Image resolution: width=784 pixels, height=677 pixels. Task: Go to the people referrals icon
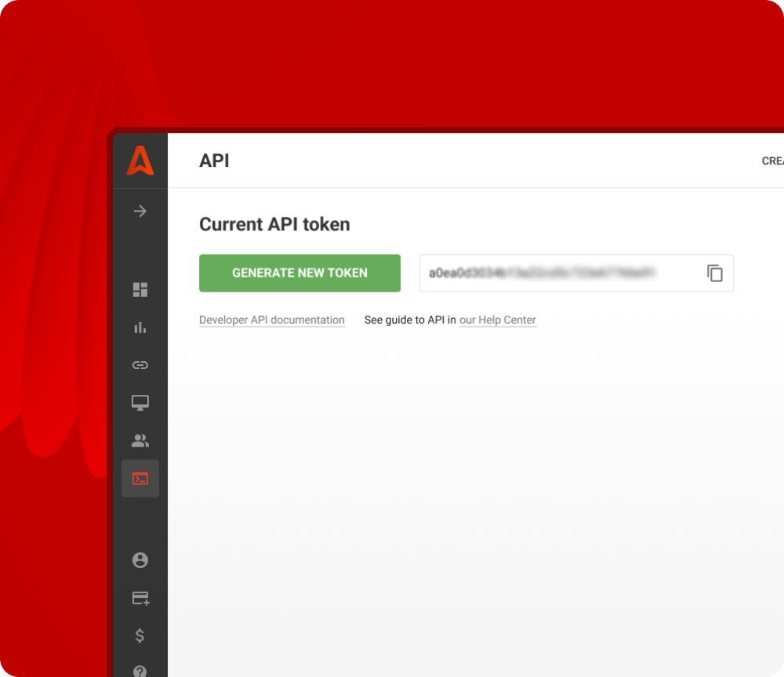coord(140,440)
